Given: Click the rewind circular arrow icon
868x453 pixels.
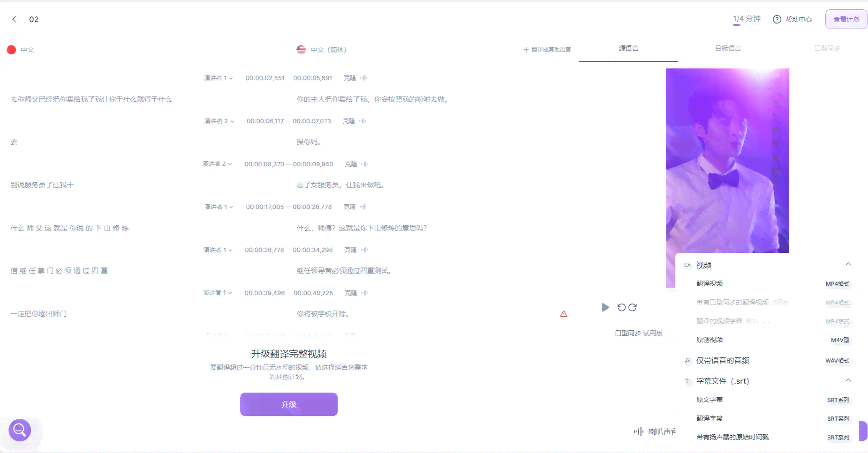Looking at the screenshot, I should click(x=621, y=307).
